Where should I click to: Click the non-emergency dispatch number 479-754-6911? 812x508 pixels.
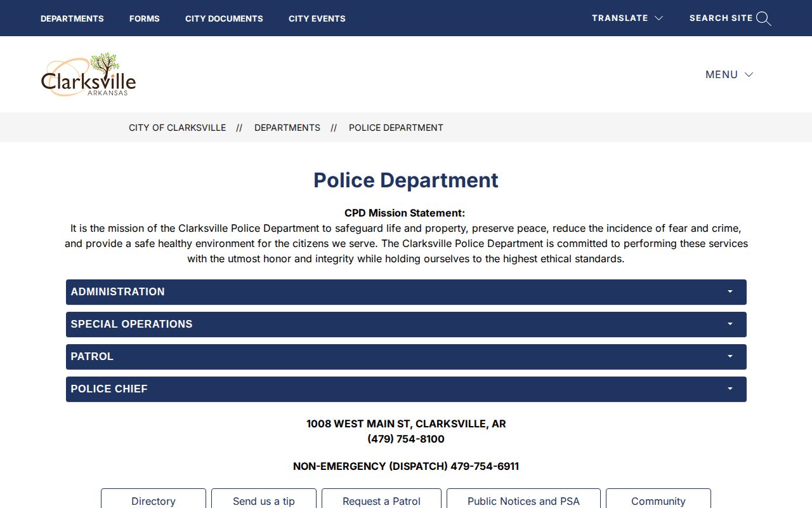pos(485,467)
